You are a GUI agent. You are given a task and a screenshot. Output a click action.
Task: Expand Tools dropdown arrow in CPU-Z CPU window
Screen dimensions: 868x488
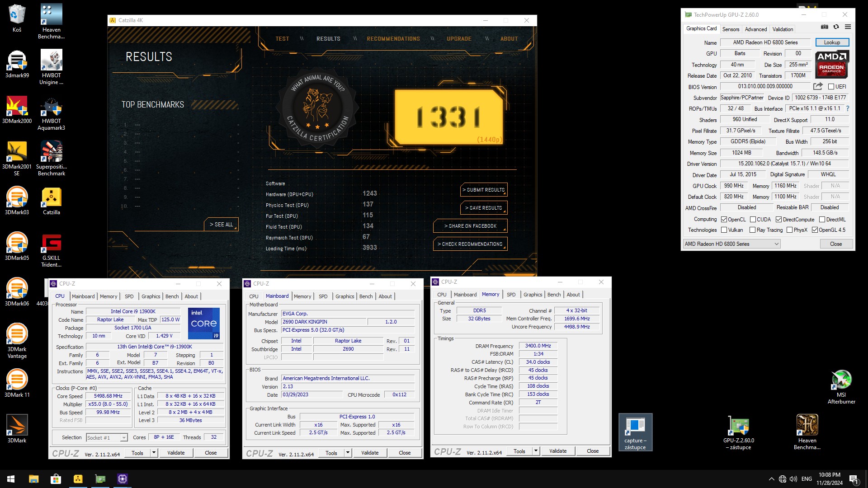[154, 452]
